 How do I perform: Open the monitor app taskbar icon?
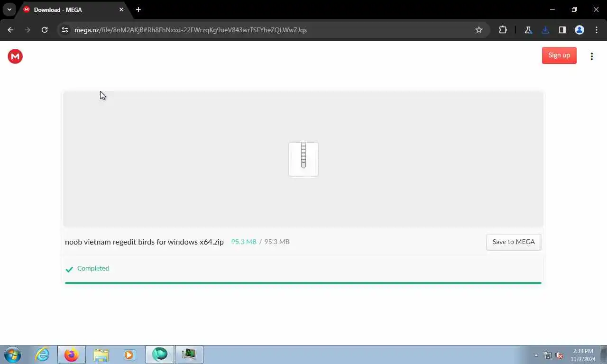click(189, 355)
